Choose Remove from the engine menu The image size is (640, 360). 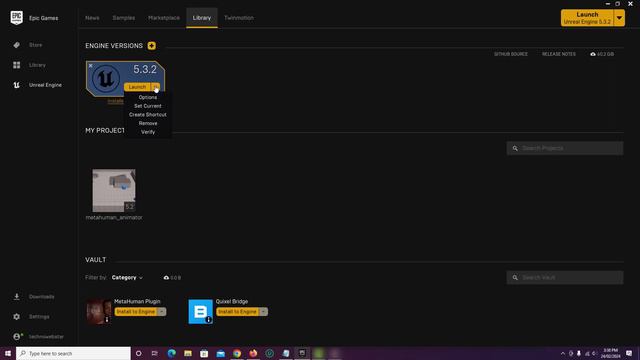[148, 123]
